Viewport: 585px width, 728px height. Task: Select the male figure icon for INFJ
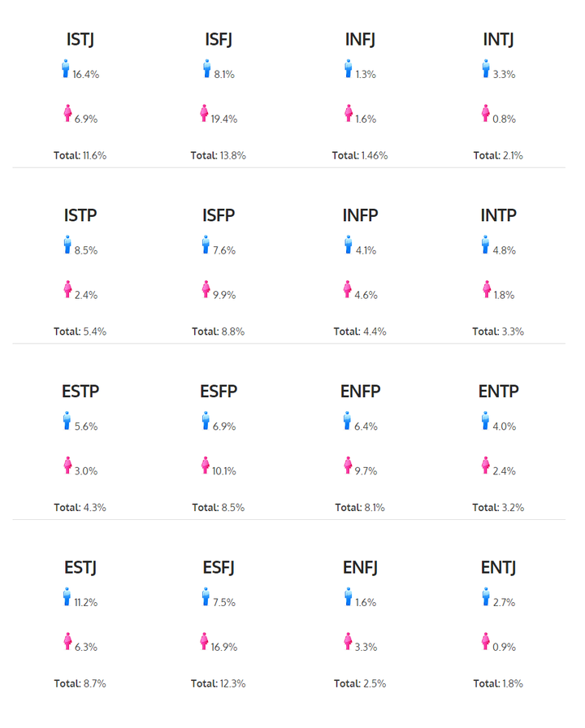pos(348,68)
